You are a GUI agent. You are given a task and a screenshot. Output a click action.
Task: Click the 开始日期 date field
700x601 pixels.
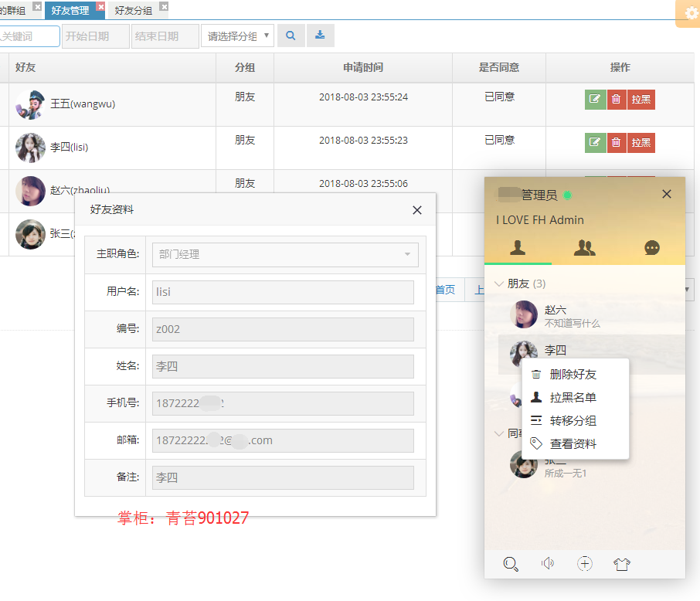click(x=96, y=36)
